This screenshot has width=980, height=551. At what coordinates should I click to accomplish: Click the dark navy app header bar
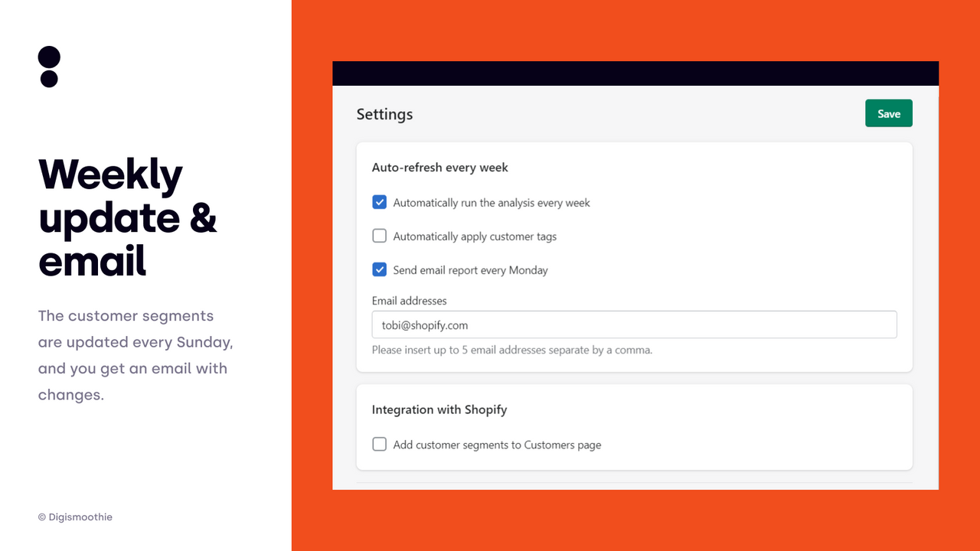635,73
